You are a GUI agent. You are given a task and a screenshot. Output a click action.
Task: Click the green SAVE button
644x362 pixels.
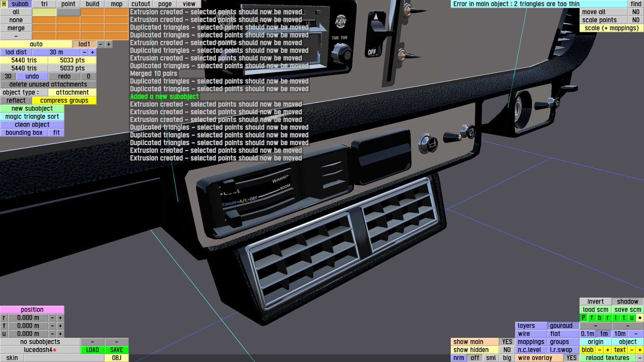(116, 350)
